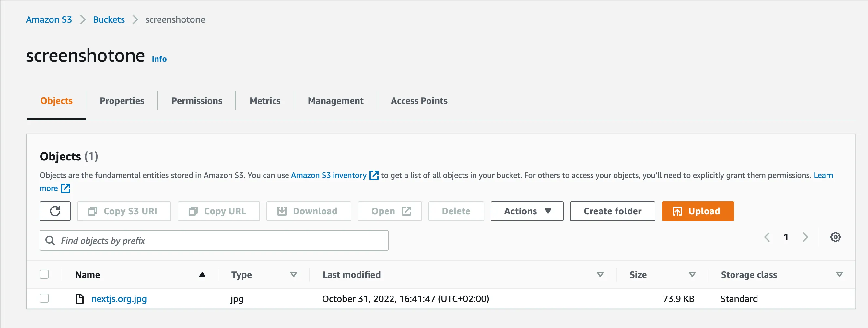This screenshot has height=328, width=868.
Task: Sort by Storage class column arrow
Action: [839, 275]
